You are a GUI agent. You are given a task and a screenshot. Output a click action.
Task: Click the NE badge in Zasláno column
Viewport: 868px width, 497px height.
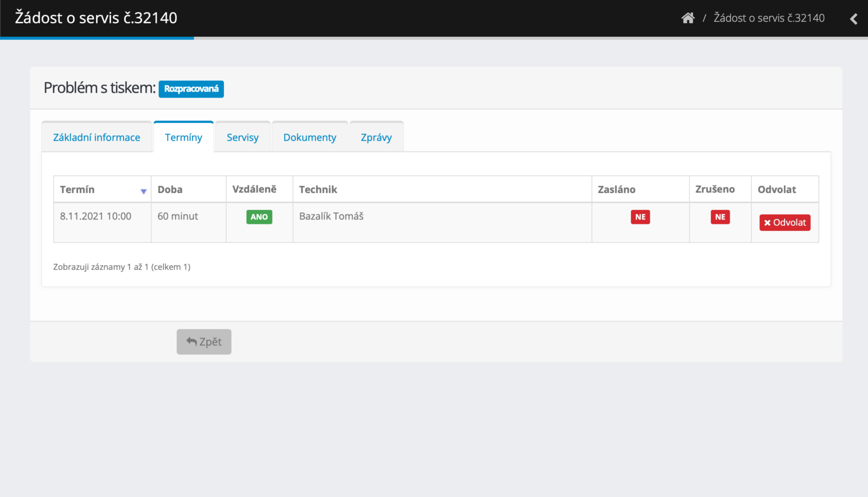click(640, 217)
